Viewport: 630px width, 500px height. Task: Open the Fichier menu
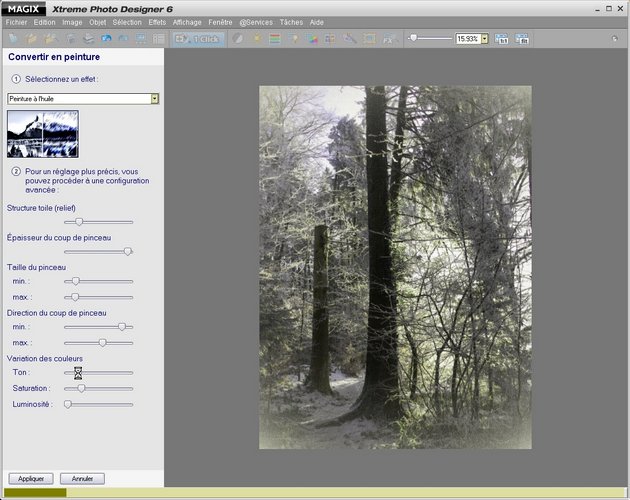tap(16, 21)
